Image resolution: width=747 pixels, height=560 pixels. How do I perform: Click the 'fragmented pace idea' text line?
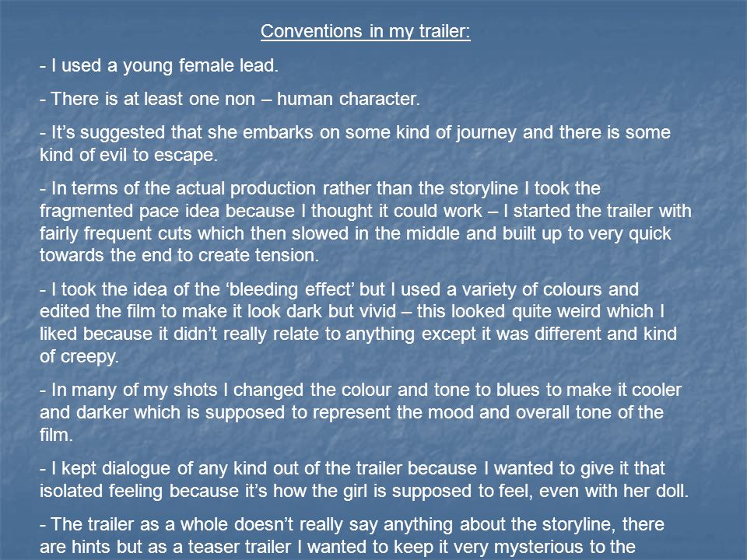coord(366,211)
